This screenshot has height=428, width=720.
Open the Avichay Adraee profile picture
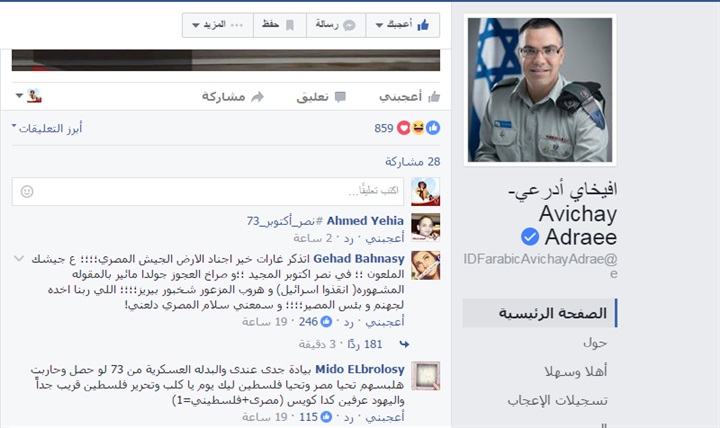(540, 90)
